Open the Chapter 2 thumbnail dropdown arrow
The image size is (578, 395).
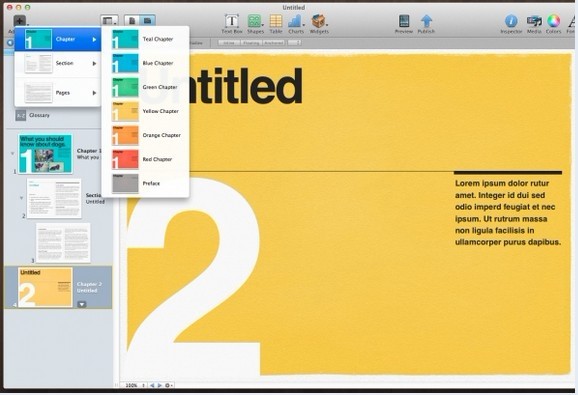click(x=82, y=304)
